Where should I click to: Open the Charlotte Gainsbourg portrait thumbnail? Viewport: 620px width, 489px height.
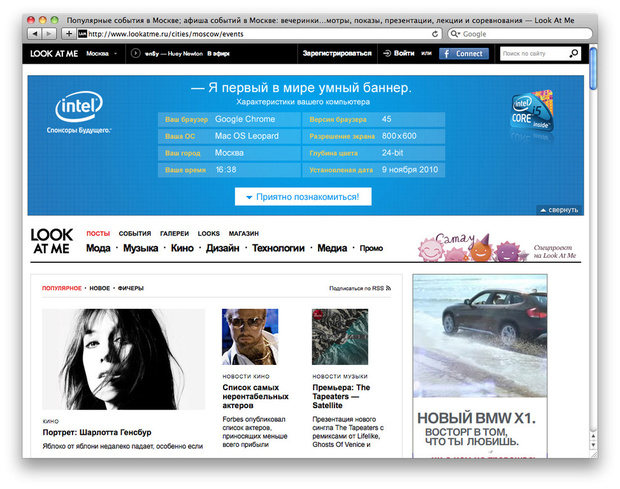pos(123,359)
